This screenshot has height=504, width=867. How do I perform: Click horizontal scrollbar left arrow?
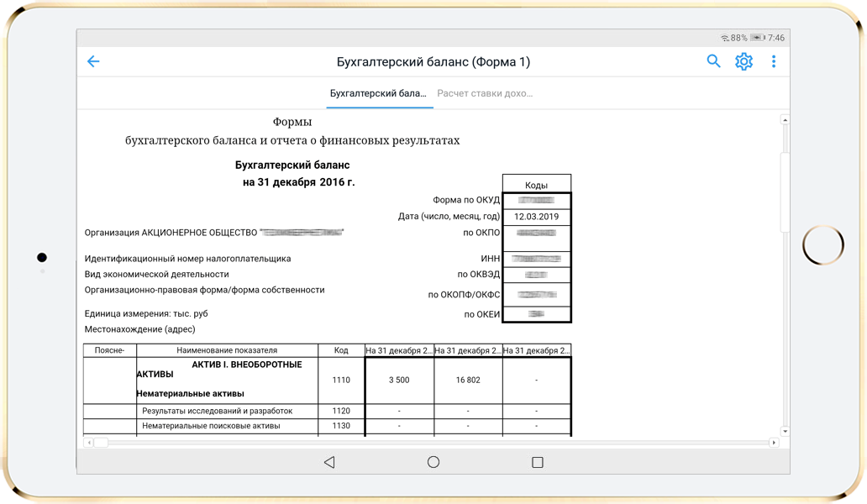tap(88, 443)
